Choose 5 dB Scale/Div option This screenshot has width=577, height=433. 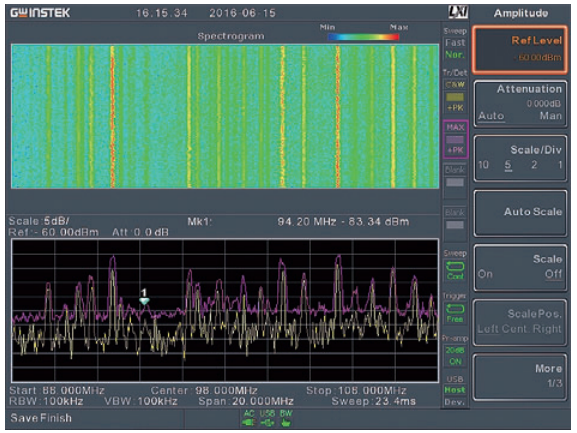[x=508, y=165]
